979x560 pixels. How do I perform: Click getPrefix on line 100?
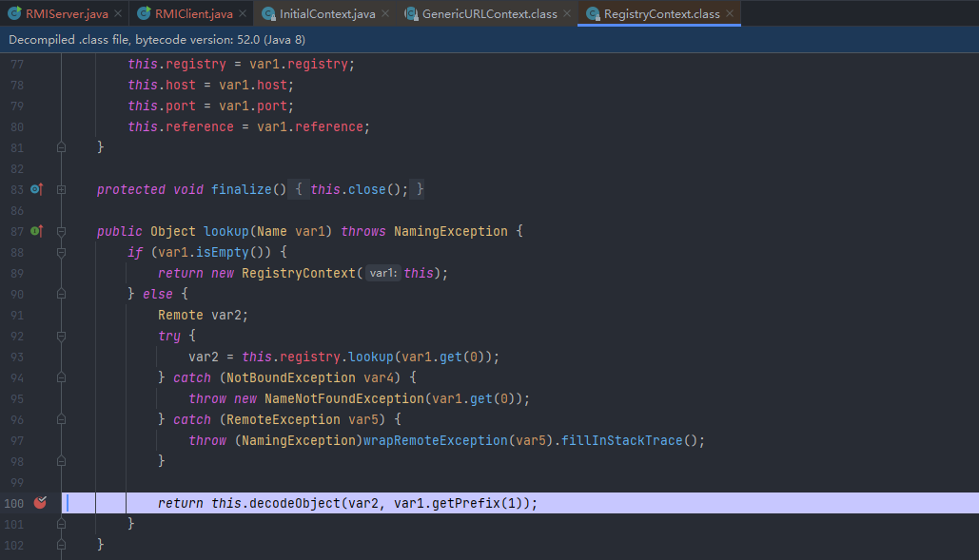point(466,503)
